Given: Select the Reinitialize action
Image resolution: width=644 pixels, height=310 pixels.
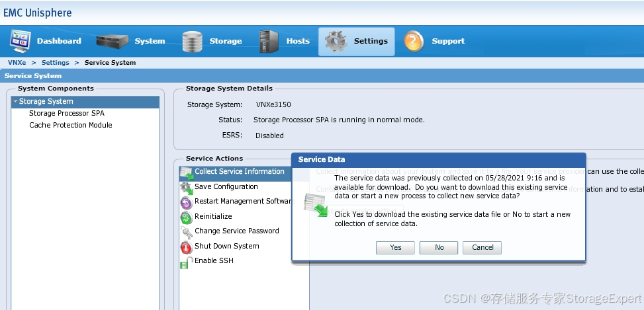Looking at the screenshot, I should point(213,217).
